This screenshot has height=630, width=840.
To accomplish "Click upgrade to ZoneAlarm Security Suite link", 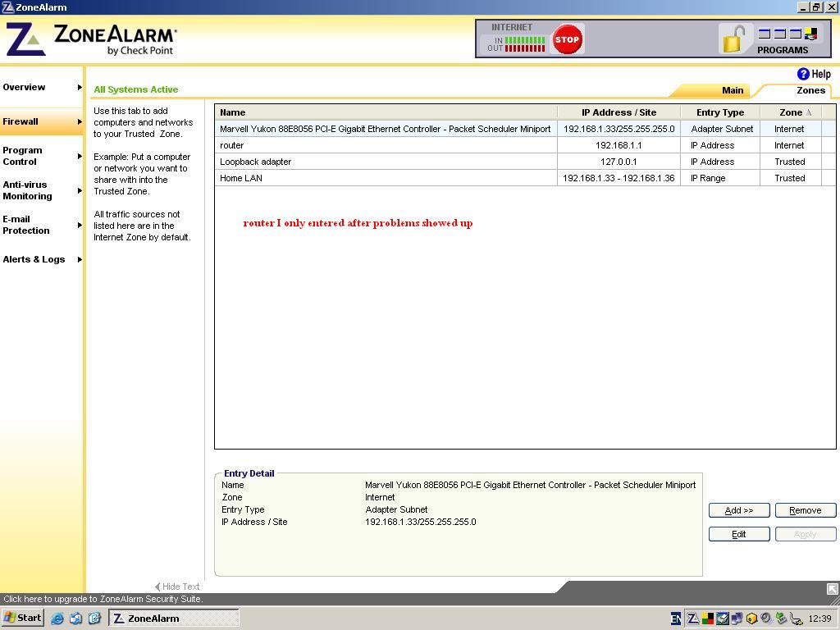I will point(103,599).
